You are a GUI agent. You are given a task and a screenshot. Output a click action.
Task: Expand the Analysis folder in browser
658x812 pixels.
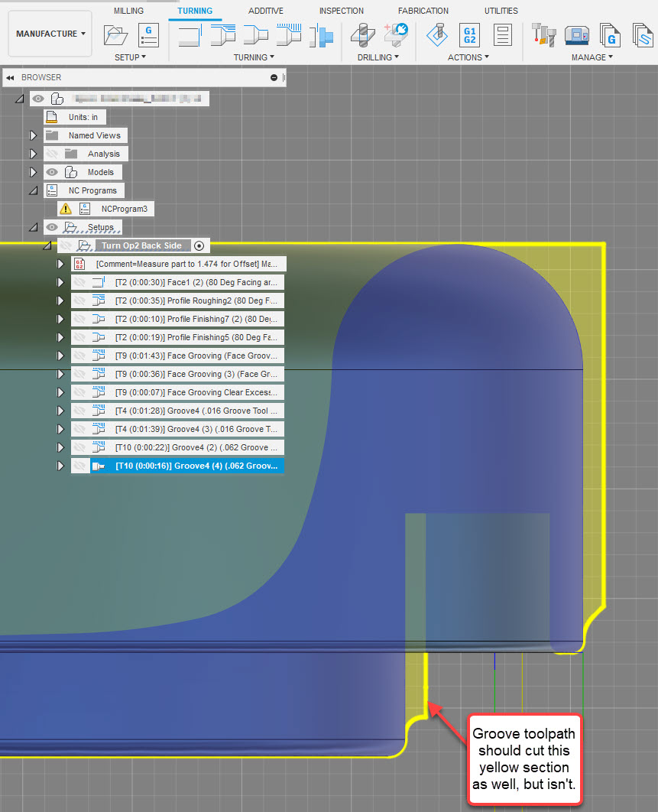click(33, 154)
